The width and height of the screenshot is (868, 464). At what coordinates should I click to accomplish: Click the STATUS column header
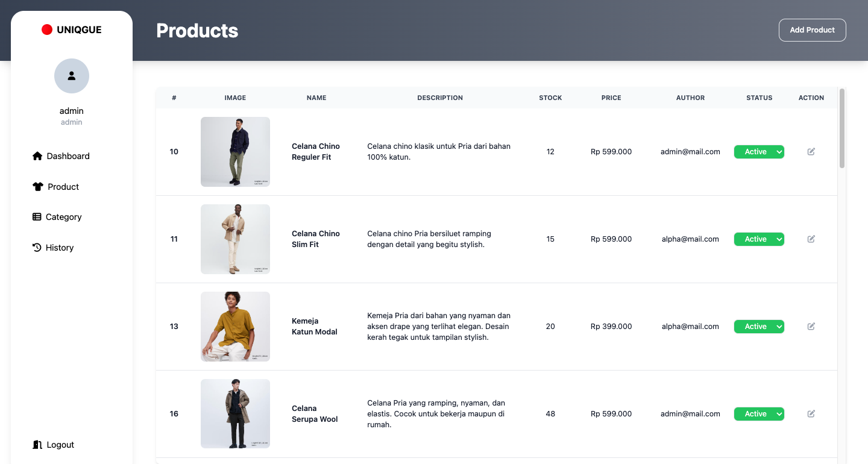pos(759,98)
